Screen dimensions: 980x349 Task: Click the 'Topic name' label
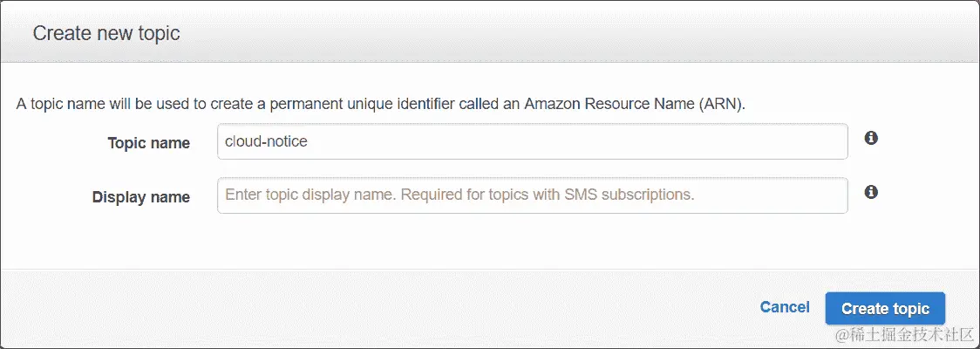149,143
